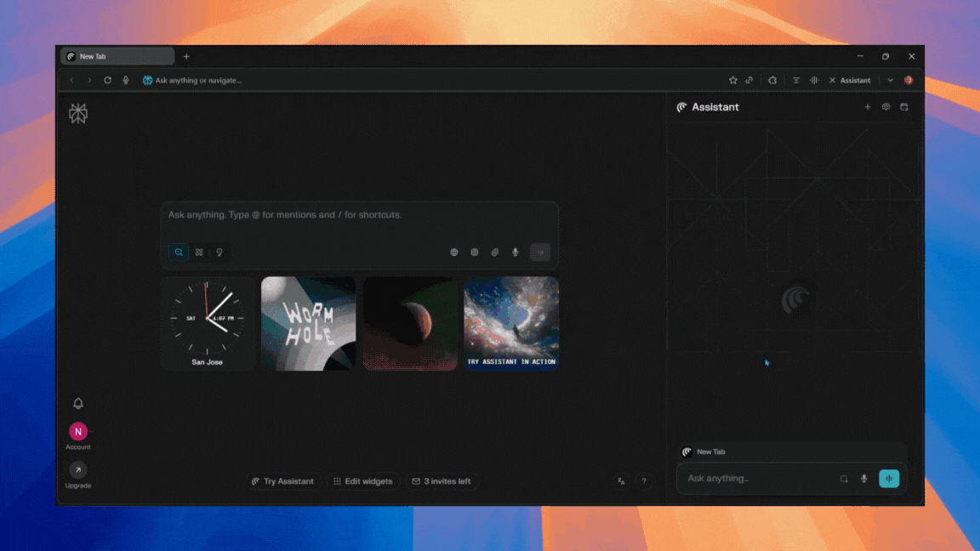Open help with the question mark icon
The height and width of the screenshot is (551, 980).
[644, 481]
